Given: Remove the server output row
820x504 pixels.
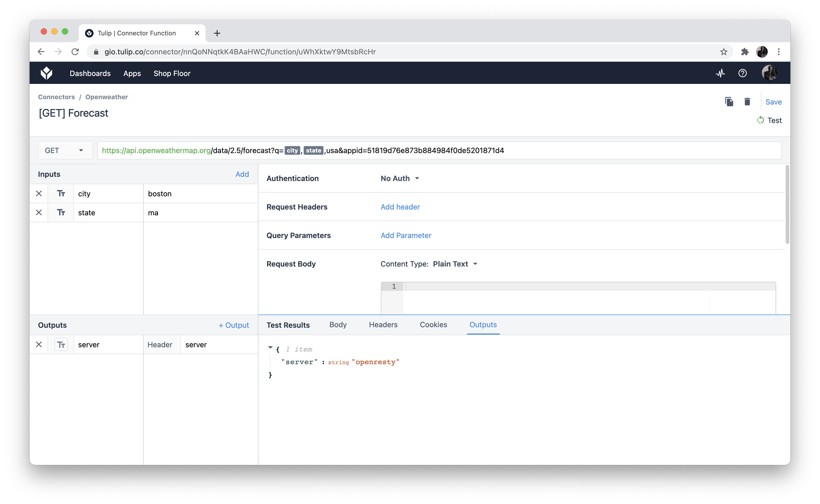Looking at the screenshot, I should (x=39, y=345).
